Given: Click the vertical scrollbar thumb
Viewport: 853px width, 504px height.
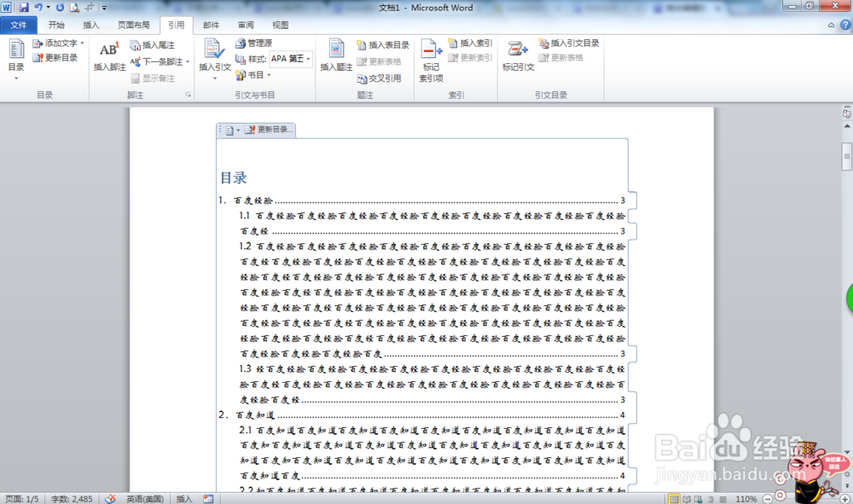Looking at the screenshot, I should click(x=846, y=157).
